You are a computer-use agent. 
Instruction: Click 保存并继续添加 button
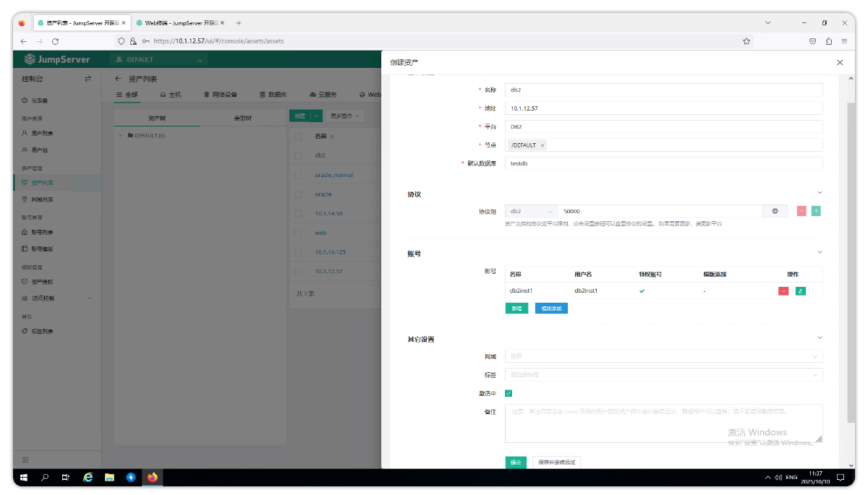coord(556,462)
